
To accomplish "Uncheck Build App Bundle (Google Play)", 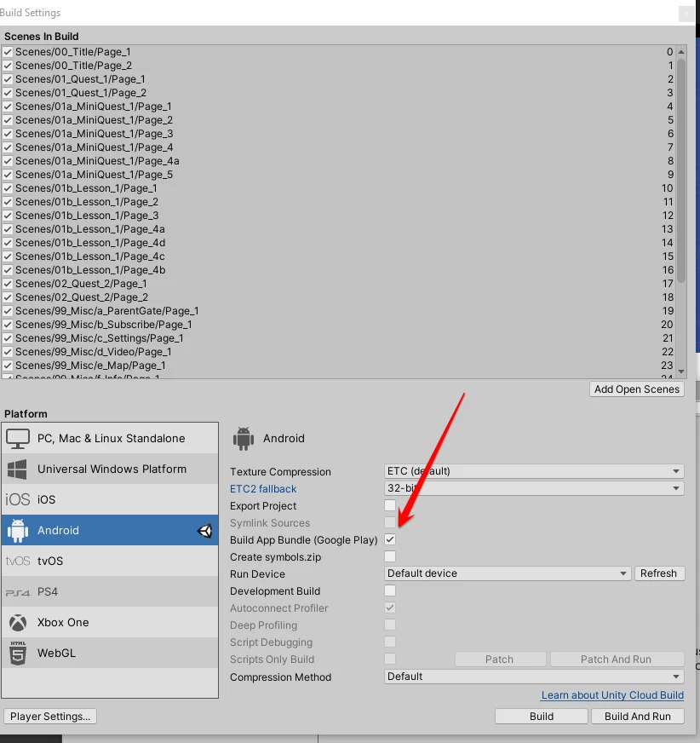I will tap(390, 539).
